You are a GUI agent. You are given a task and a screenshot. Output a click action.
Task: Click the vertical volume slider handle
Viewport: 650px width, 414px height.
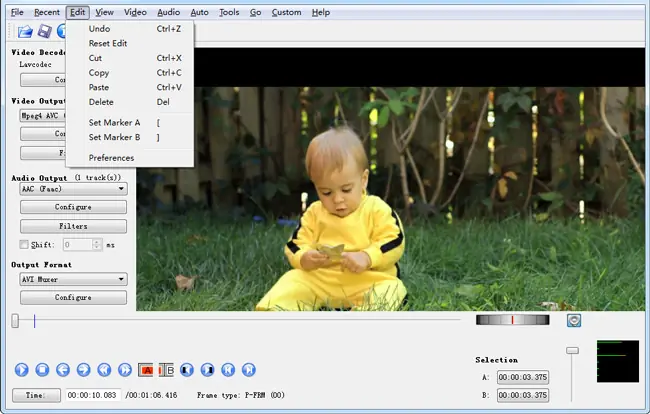click(572, 351)
